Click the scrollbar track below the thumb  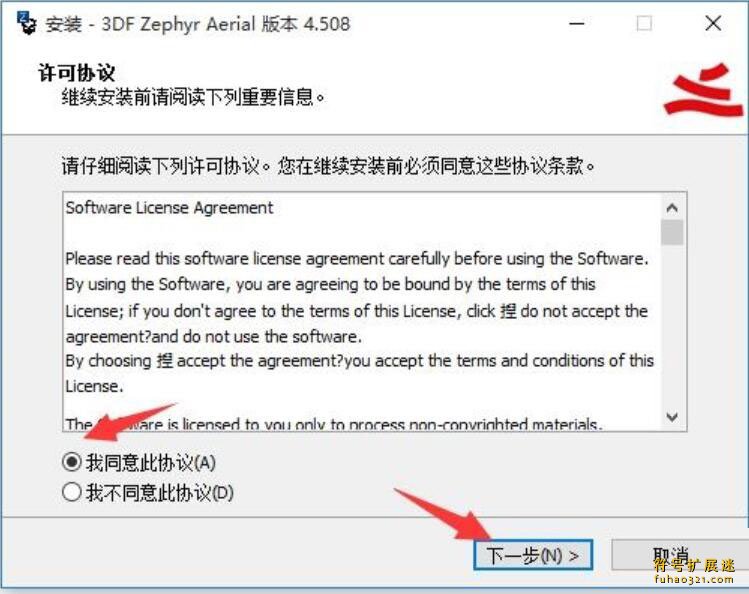(x=672, y=326)
